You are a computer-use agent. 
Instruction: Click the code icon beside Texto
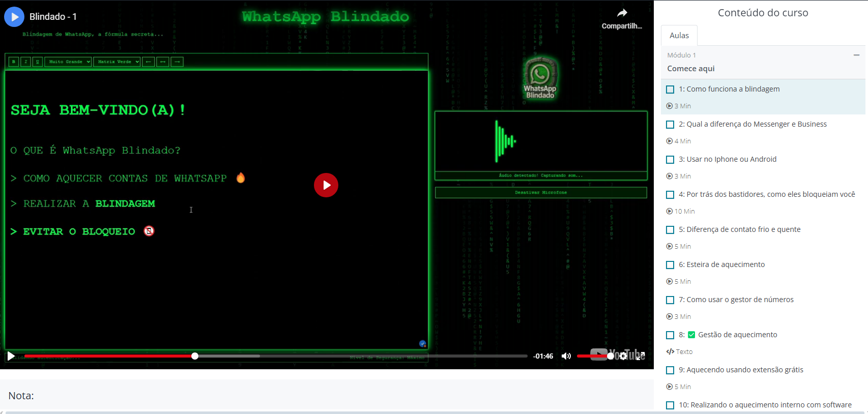coord(670,351)
